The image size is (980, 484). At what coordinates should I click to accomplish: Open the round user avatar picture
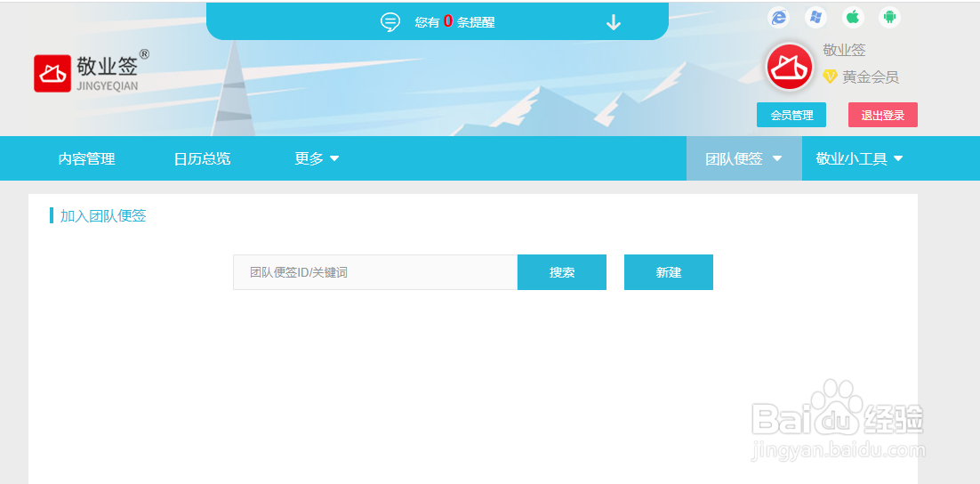click(790, 67)
